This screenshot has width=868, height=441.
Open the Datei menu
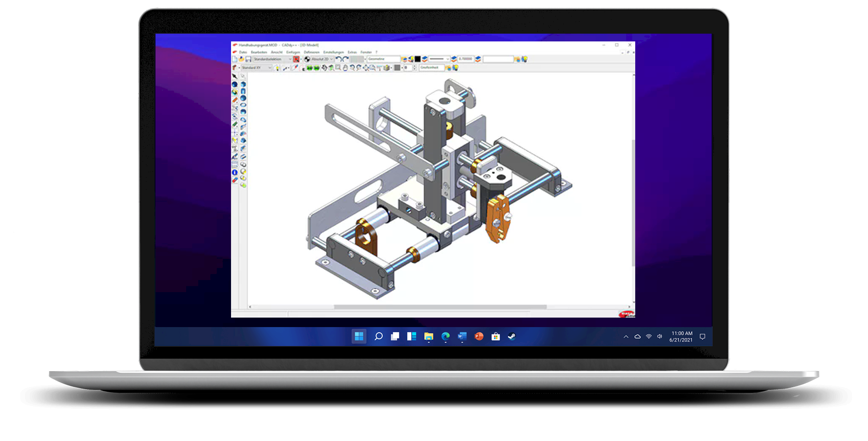point(243,52)
